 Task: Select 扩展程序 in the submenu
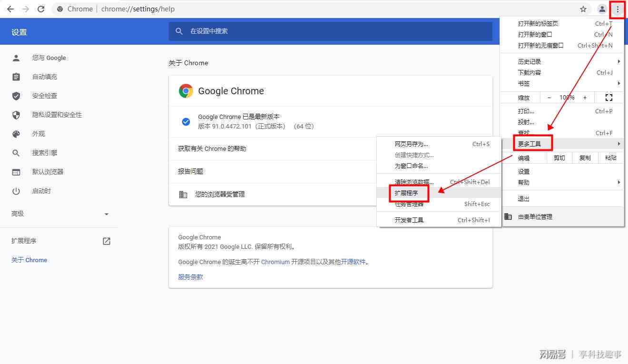pos(439,193)
